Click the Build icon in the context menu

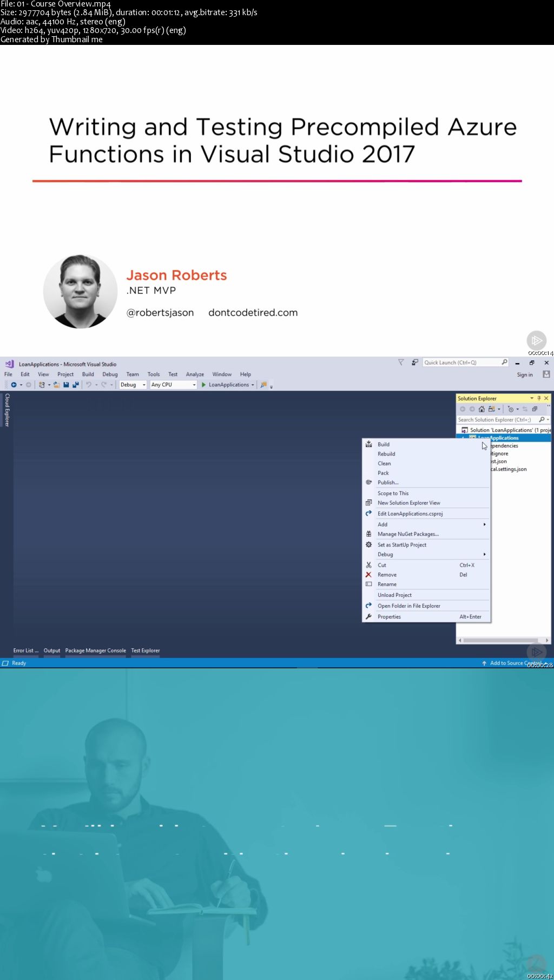coord(368,444)
